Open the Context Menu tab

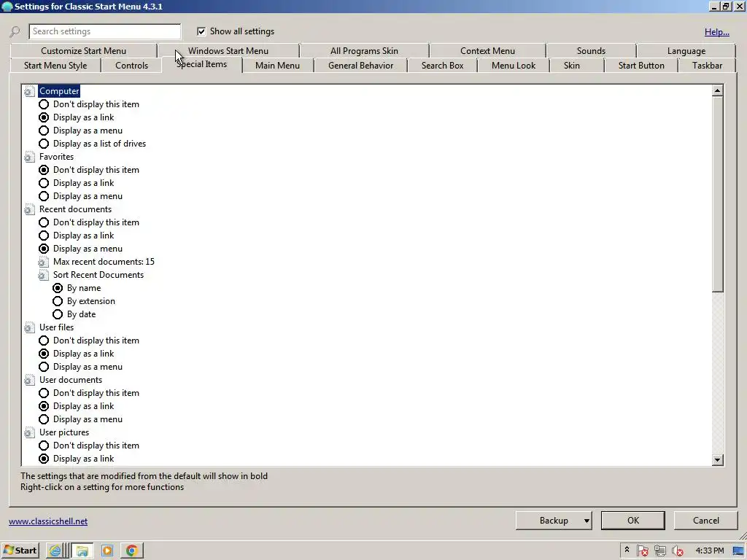(x=487, y=51)
